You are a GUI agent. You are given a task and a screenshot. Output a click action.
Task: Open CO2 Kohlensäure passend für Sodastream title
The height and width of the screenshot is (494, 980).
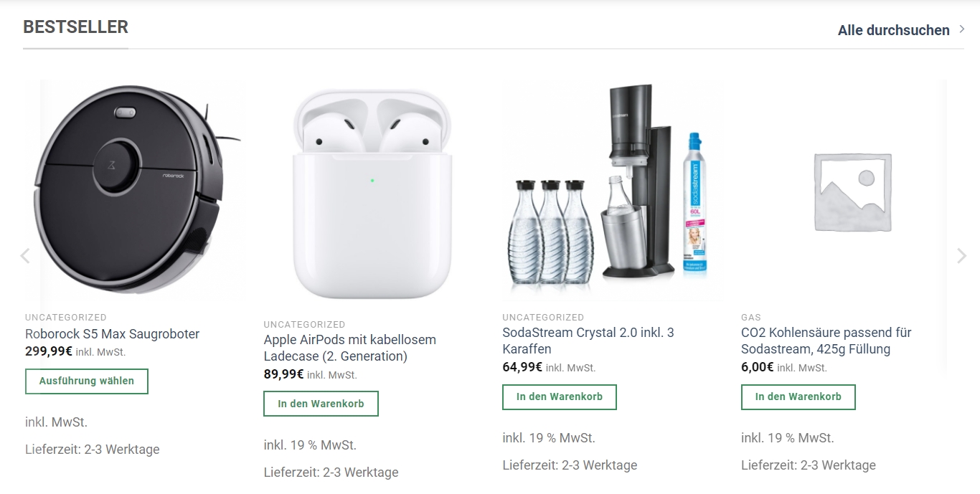(x=826, y=341)
